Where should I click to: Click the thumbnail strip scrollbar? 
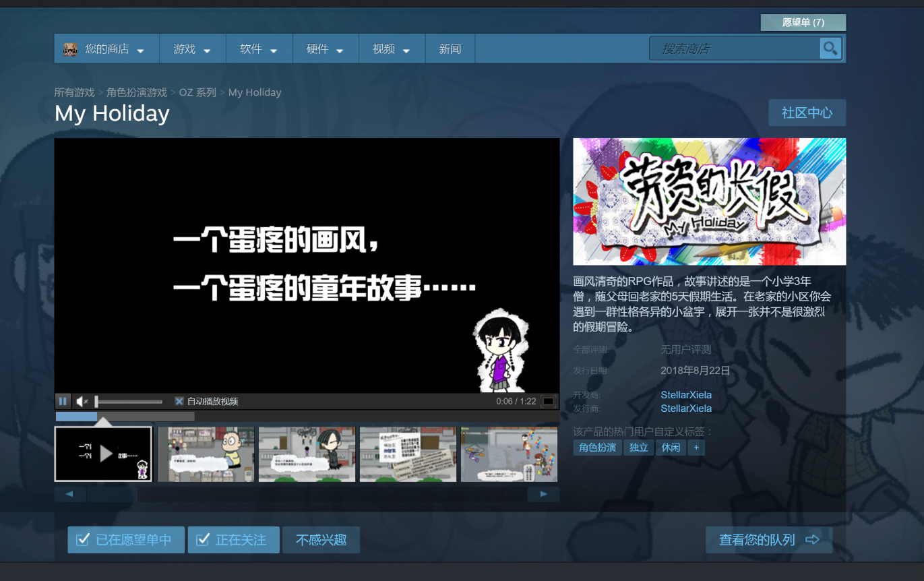(x=307, y=495)
